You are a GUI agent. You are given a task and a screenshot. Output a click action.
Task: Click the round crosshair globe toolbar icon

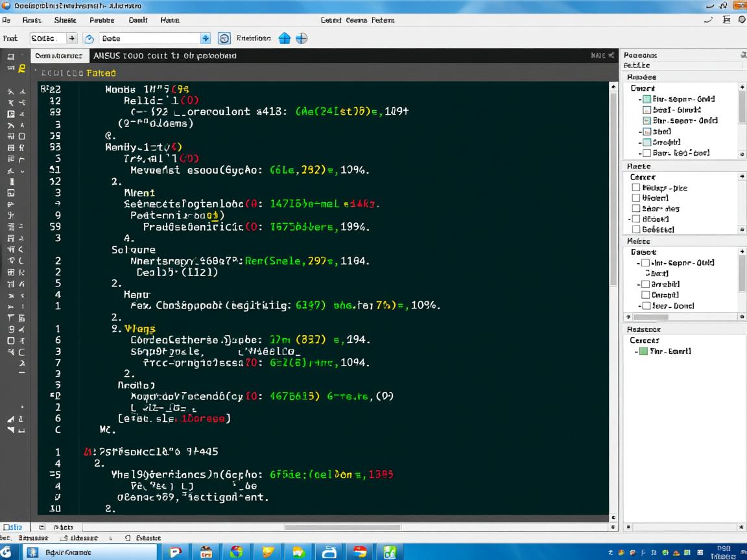pos(302,38)
